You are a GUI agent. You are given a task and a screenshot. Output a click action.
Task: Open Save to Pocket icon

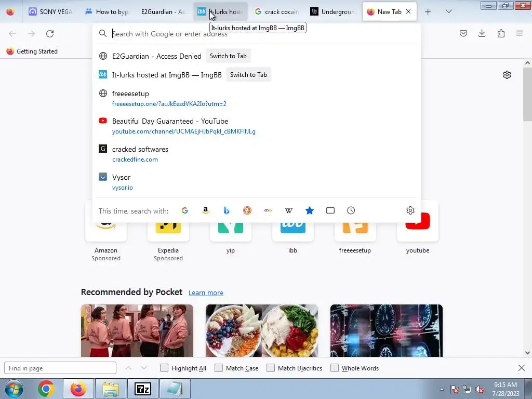pyautogui.click(x=463, y=33)
